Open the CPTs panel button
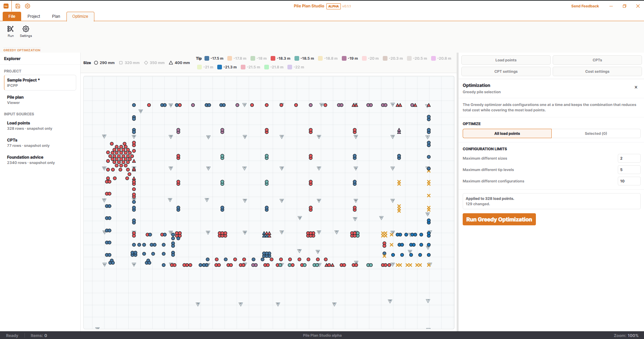Screen dimensions: 644x339 [x=597, y=60]
